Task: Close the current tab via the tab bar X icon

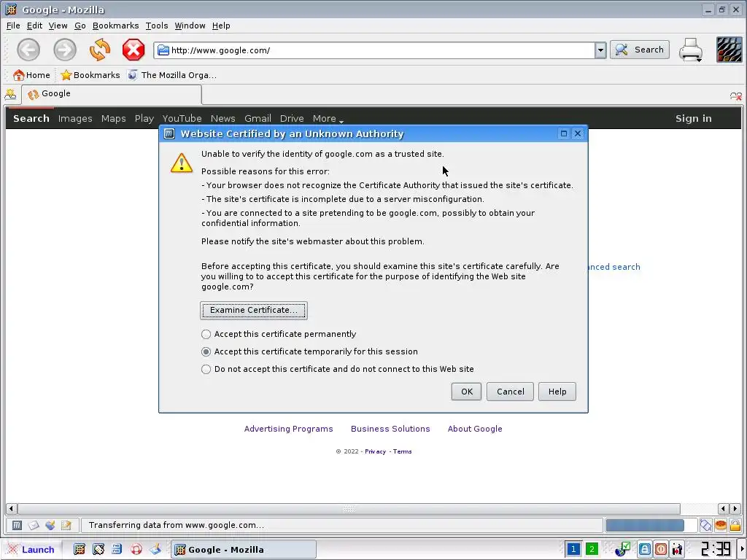Action: pos(735,96)
